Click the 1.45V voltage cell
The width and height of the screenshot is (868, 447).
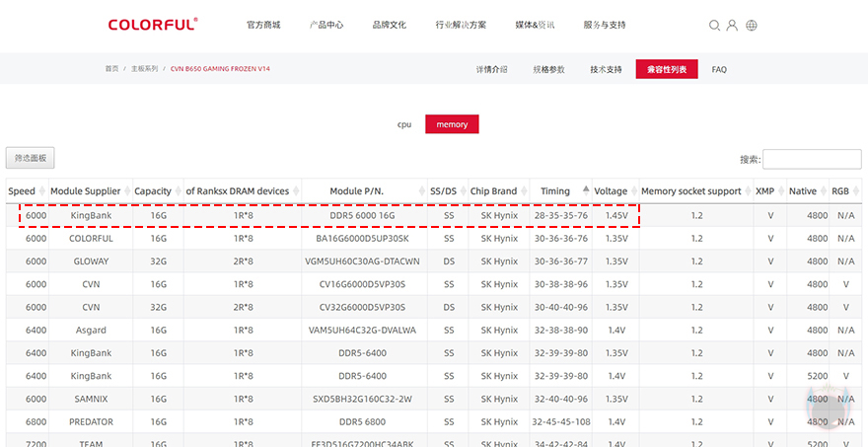[616, 215]
